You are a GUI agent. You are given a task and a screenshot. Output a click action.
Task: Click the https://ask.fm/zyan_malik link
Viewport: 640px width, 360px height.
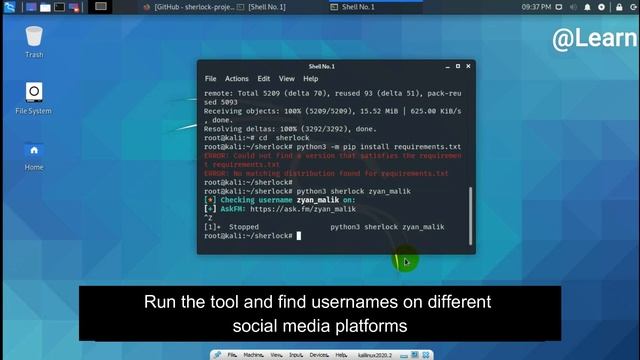303,209
